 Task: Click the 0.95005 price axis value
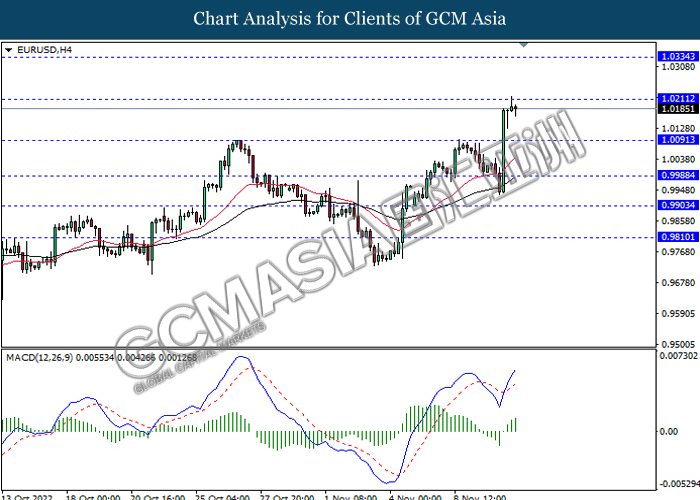click(x=679, y=345)
